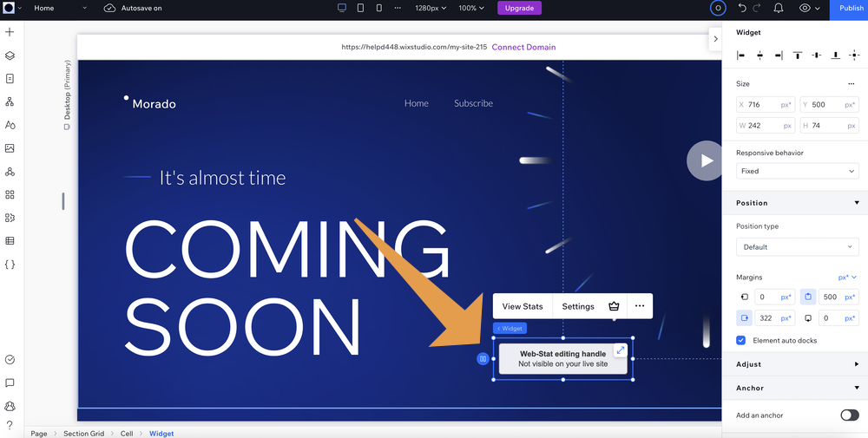This screenshot has width=868, height=438.
Task: Switch to Desktop breakpoint icon
Action: [x=341, y=9]
